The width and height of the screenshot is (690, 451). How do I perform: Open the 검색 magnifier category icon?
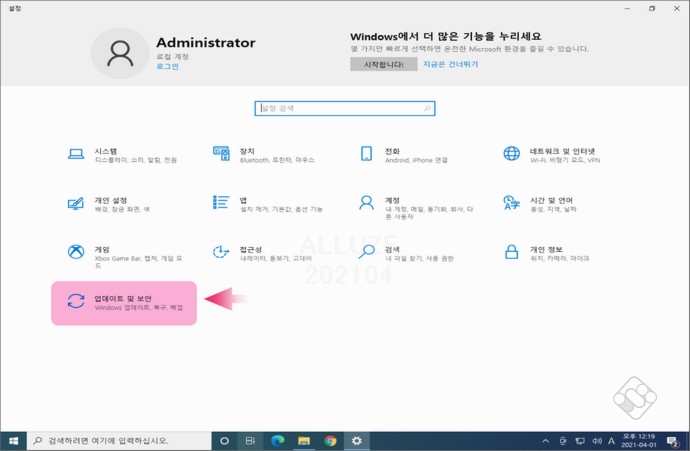coord(366,252)
